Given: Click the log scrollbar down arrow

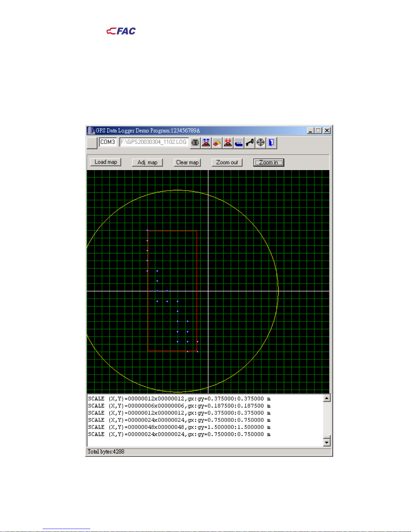Looking at the screenshot, I should [x=327, y=442].
